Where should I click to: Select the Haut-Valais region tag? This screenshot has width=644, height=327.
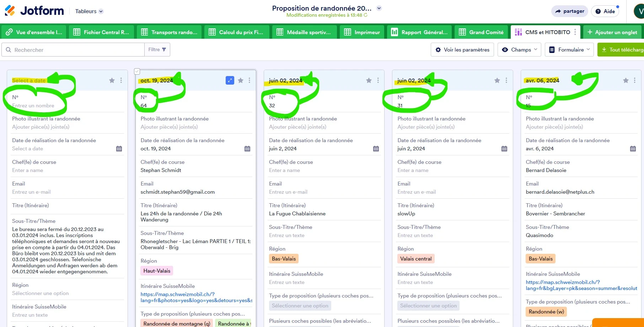coord(157,271)
